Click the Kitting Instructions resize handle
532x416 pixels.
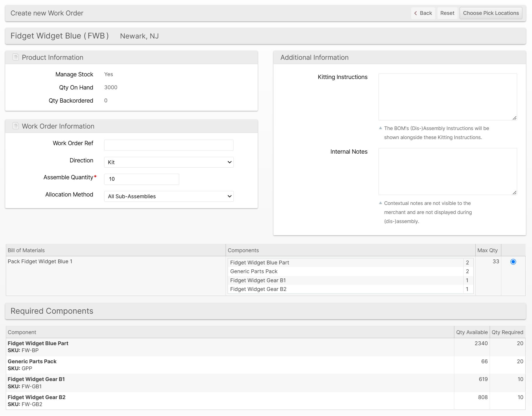(x=514, y=118)
